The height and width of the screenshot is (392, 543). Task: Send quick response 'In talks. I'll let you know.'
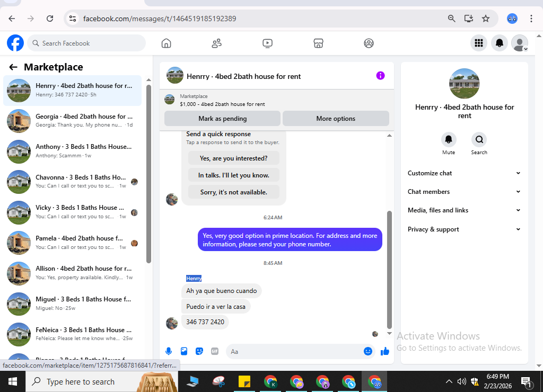click(x=234, y=175)
